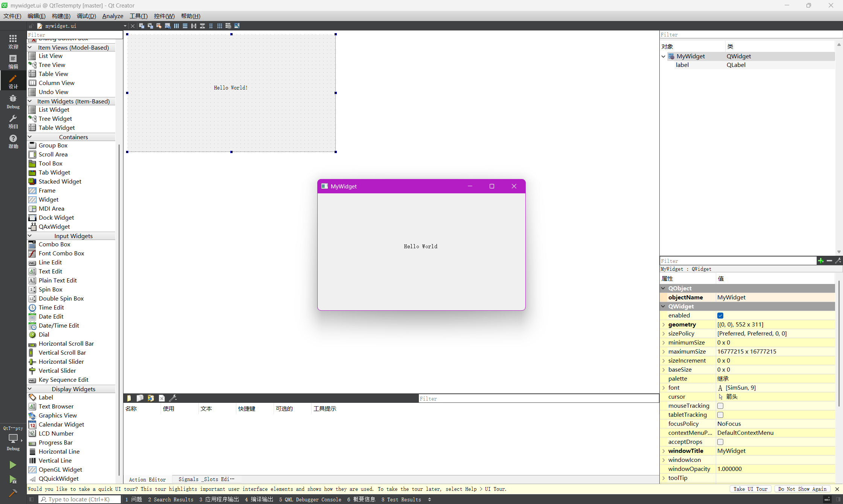Click the Take UI Tour button
Image resolution: width=843 pixels, height=504 pixels.
750,489
